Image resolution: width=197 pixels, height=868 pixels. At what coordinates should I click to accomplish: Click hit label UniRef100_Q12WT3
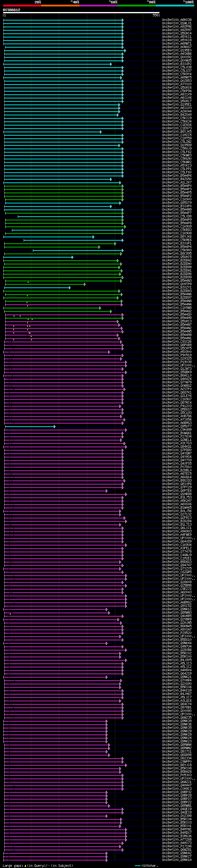177,369
